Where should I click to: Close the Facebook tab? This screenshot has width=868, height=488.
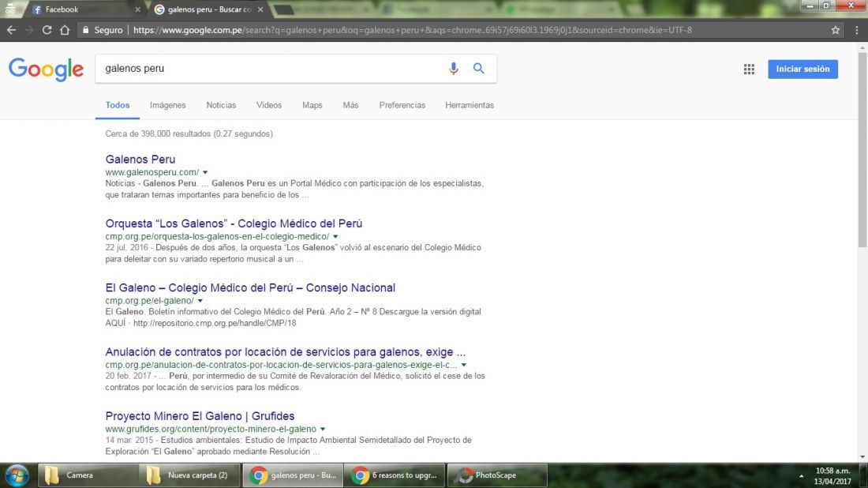138,9
